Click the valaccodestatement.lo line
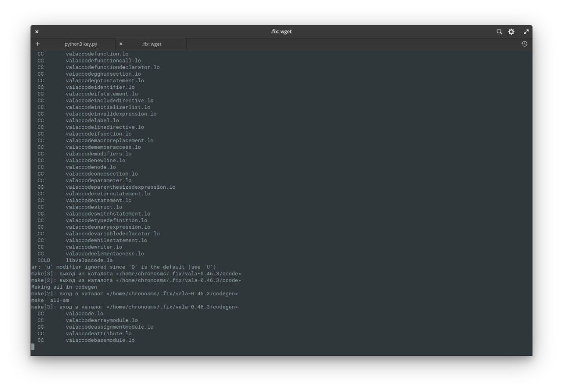This screenshot has width=563, height=392. coord(84,200)
